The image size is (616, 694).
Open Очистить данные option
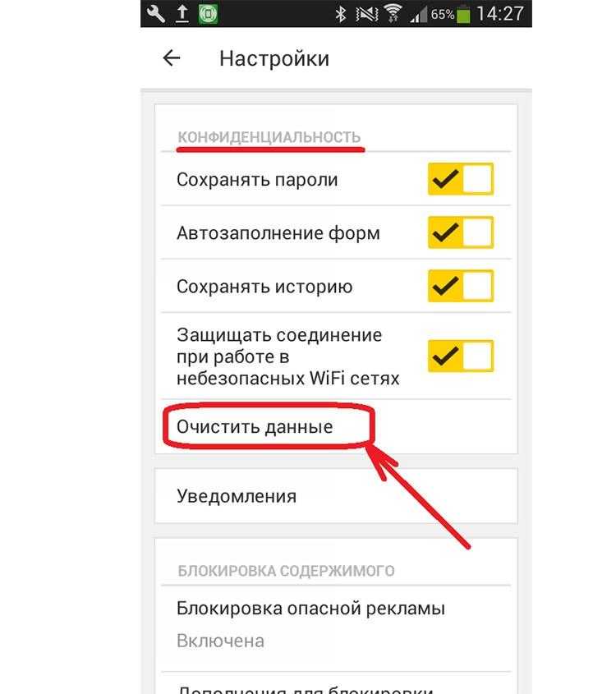pyautogui.click(x=336, y=427)
